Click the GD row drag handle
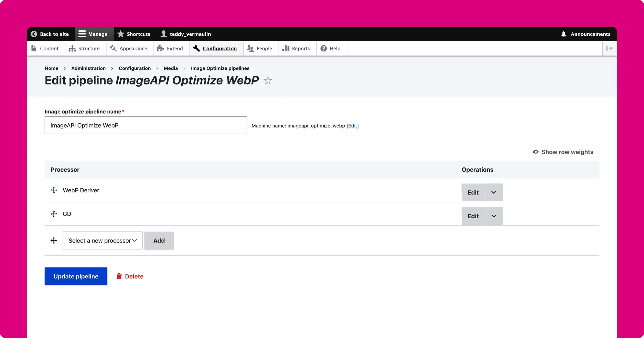Viewport: 644px width, 338px height. (x=54, y=214)
